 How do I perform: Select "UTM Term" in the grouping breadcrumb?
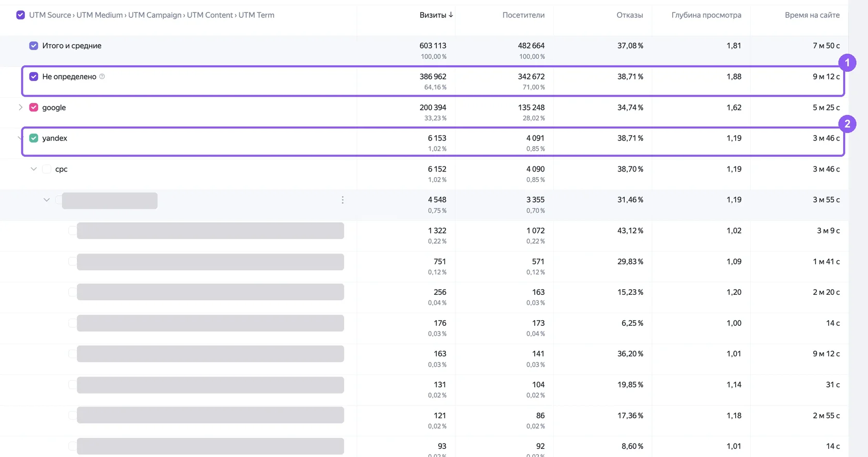tap(256, 15)
